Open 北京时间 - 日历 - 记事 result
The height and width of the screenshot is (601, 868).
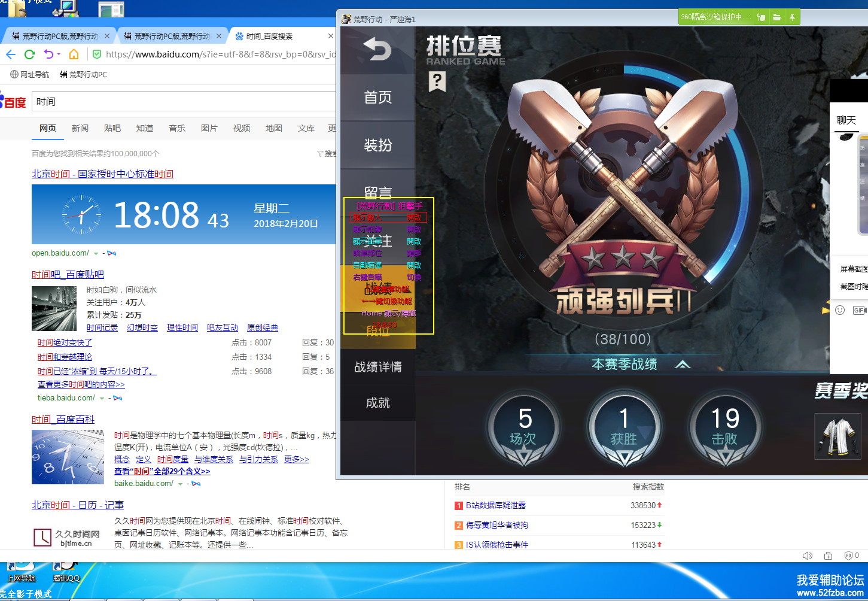[x=78, y=505]
